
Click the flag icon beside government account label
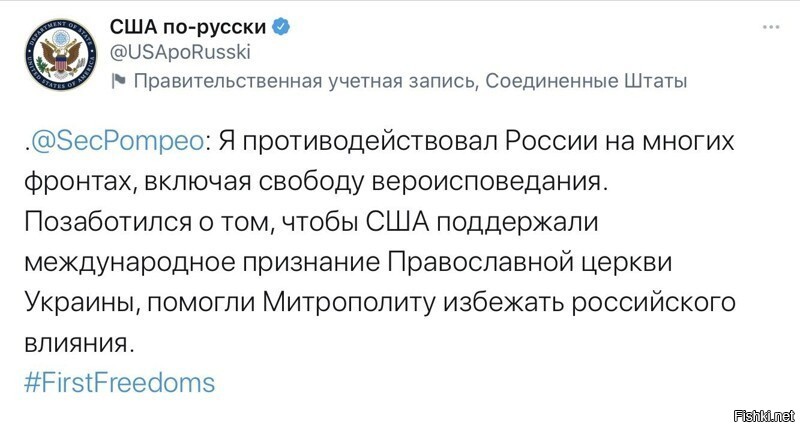pos(117,81)
